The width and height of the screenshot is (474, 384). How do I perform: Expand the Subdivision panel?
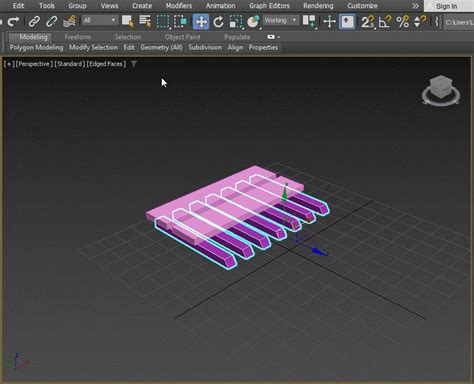[x=205, y=47]
